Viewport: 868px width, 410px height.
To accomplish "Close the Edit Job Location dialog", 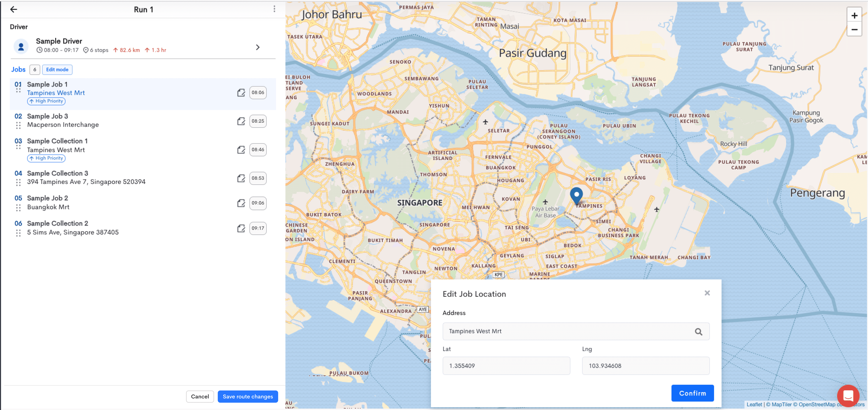I will tap(707, 293).
